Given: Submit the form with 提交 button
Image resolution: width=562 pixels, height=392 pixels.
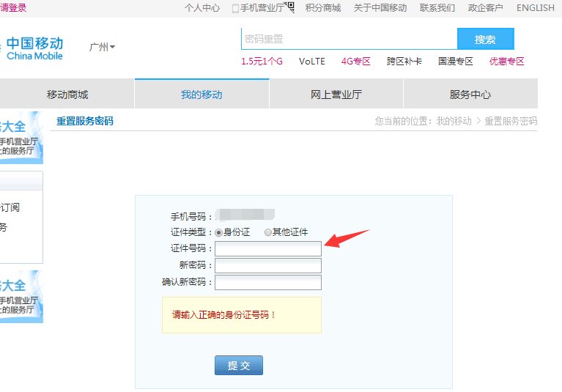Looking at the screenshot, I should pos(239,366).
